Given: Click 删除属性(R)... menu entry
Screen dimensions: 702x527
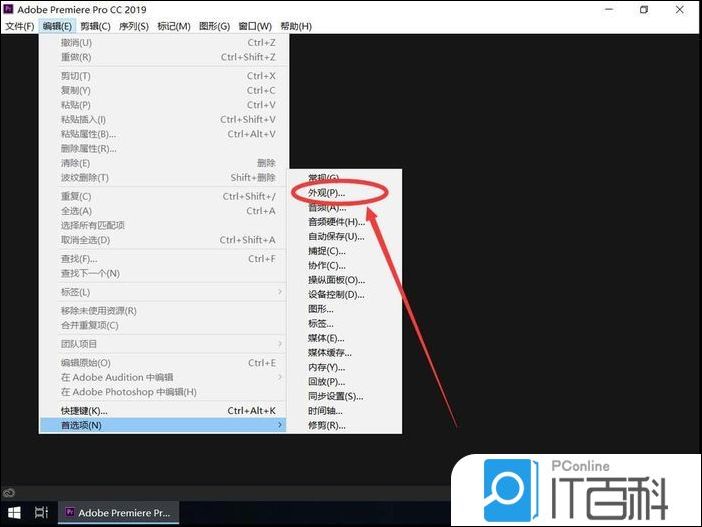Looking at the screenshot, I should tap(163, 149).
